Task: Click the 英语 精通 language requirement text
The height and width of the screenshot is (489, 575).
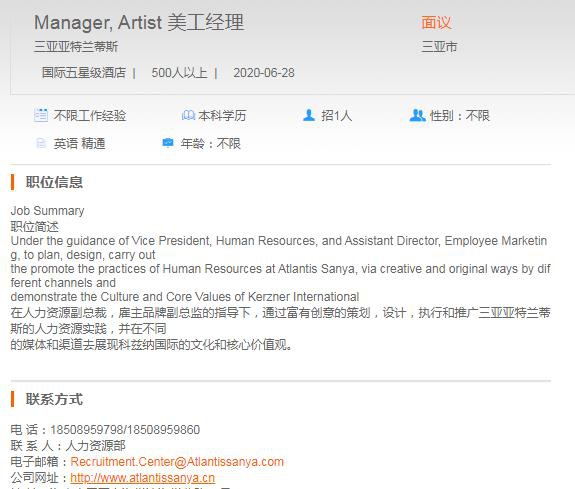Action: coord(80,143)
